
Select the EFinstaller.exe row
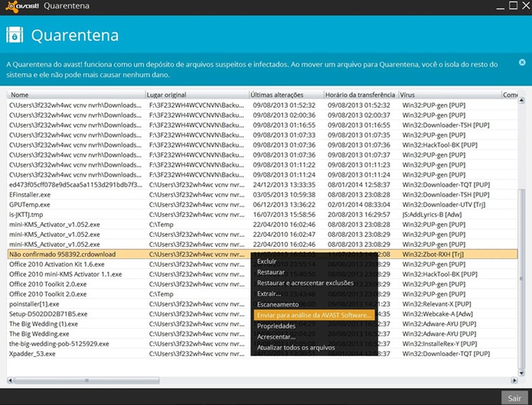[262, 195]
